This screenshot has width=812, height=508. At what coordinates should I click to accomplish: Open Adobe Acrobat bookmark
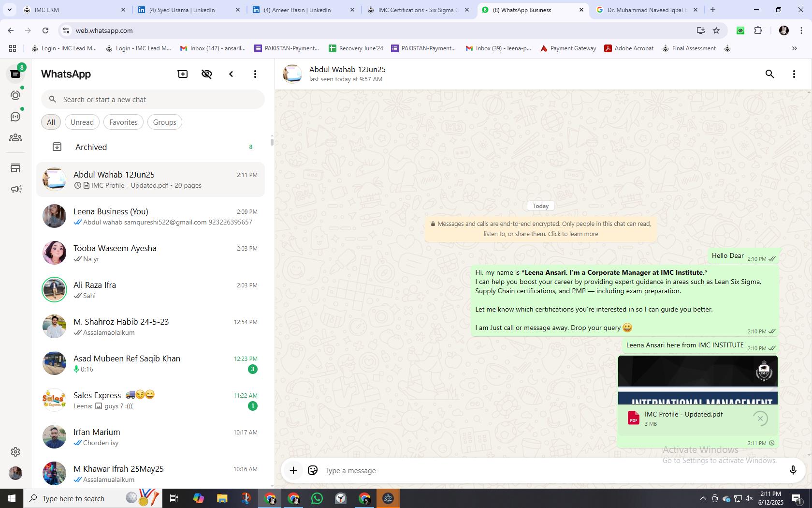coord(629,48)
